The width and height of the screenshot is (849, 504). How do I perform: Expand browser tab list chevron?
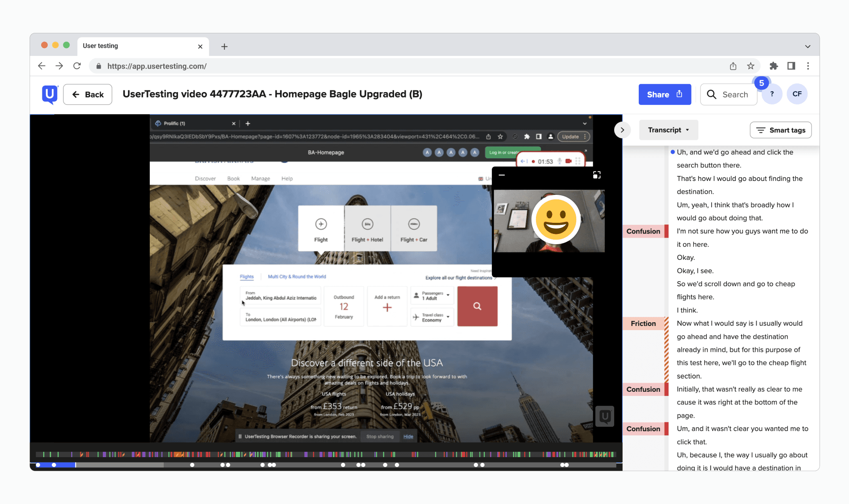tap(807, 46)
